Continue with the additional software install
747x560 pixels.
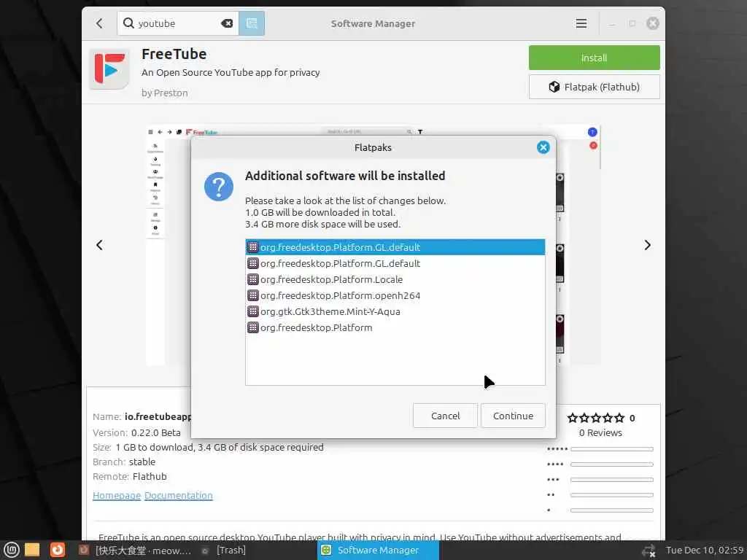pos(513,416)
